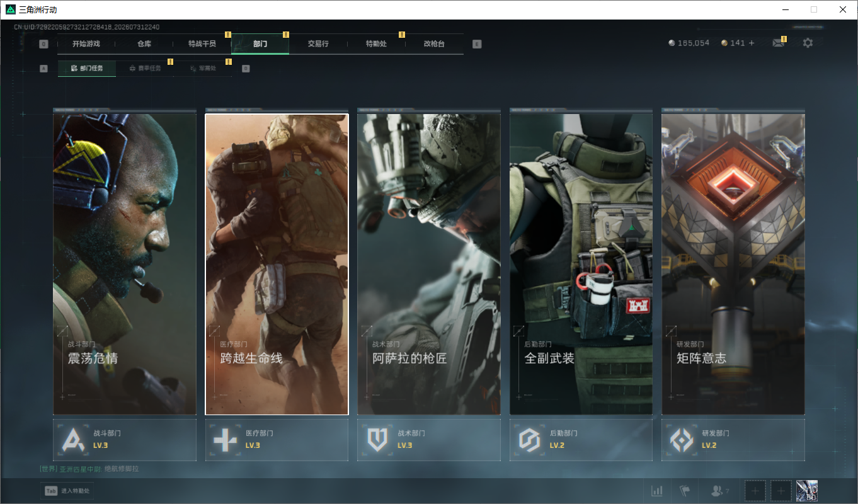Click the 医疗部门 cross emblem icon
Image resolution: width=858 pixels, height=504 pixels.
225,439
